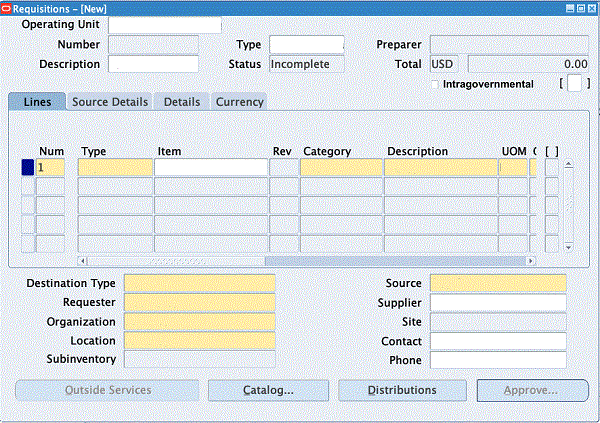Click the Requester field
The image size is (600, 423).
pyautogui.click(x=199, y=302)
